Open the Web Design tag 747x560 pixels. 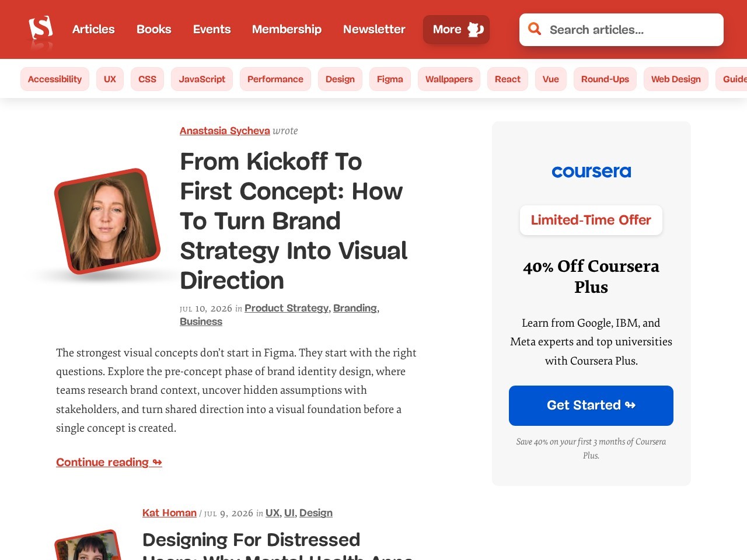tap(676, 79)
